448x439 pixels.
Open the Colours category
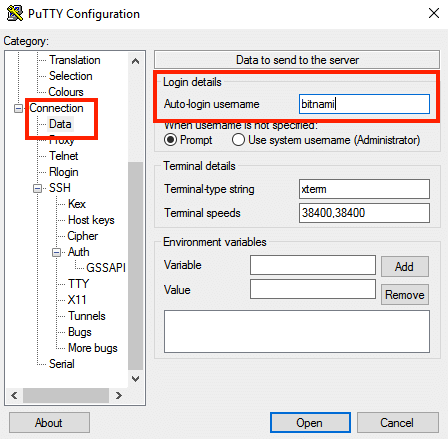(x=66, y=92)
